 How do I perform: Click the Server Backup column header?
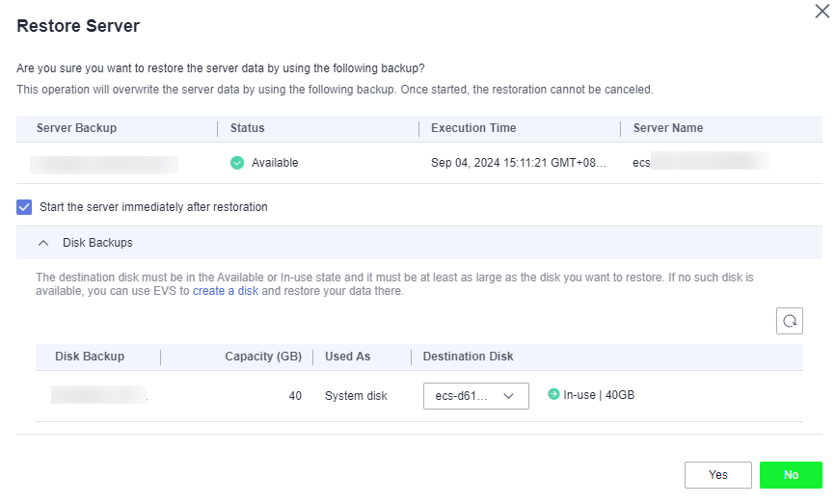point(76,128)
